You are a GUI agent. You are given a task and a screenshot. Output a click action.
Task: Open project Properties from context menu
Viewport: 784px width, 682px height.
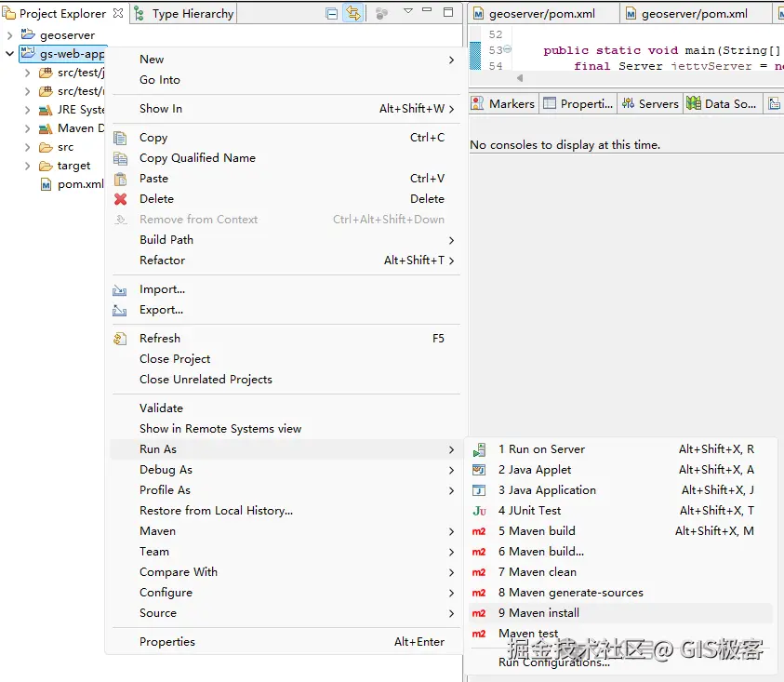286,641
